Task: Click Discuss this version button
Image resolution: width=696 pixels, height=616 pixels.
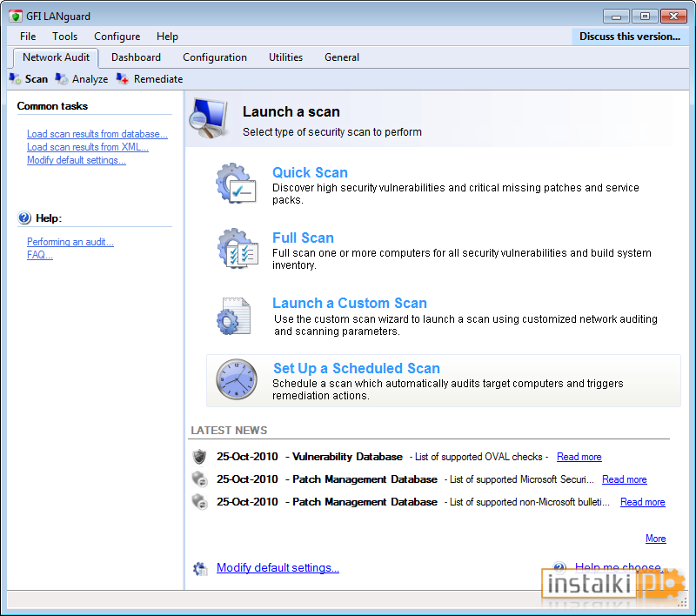Action: (629, 37)
